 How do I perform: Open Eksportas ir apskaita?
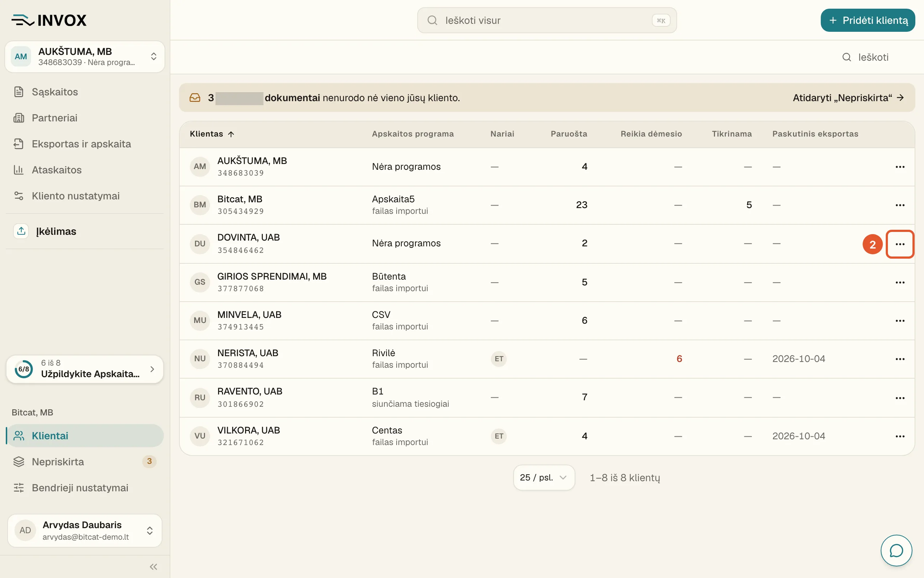[85, 144]
